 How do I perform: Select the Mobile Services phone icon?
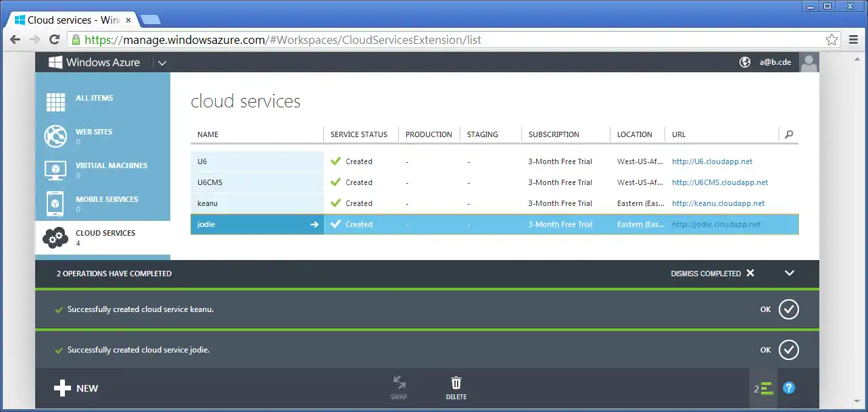(x=55, y=203)
